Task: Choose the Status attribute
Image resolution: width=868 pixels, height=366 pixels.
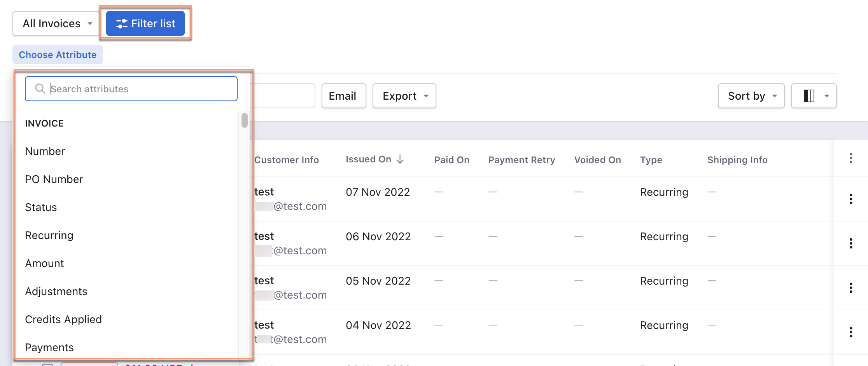Action: tap(41, 207)
